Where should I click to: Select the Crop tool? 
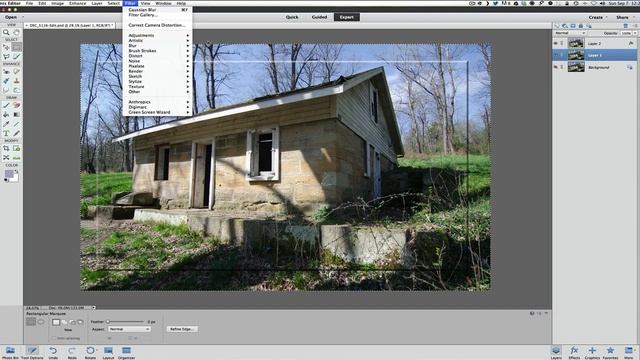coord(6,149)
